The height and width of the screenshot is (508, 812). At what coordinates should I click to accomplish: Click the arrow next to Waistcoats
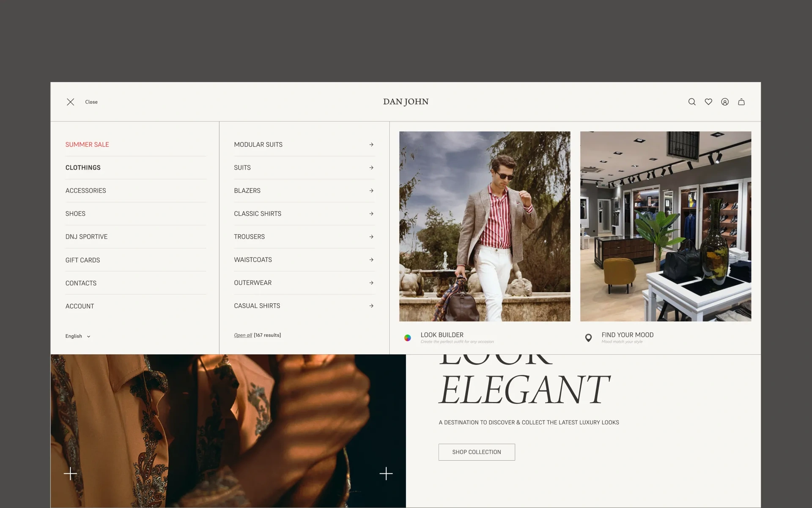coord(371,260)
